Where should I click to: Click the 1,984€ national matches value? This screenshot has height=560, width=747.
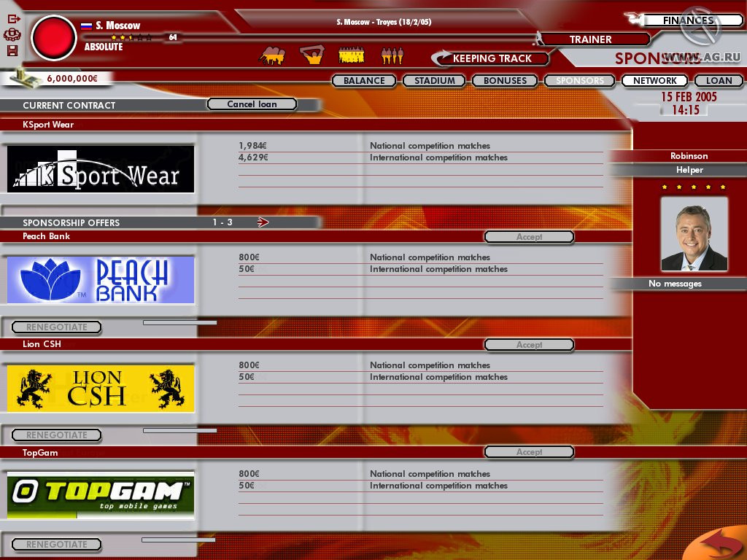pos(252,146)
